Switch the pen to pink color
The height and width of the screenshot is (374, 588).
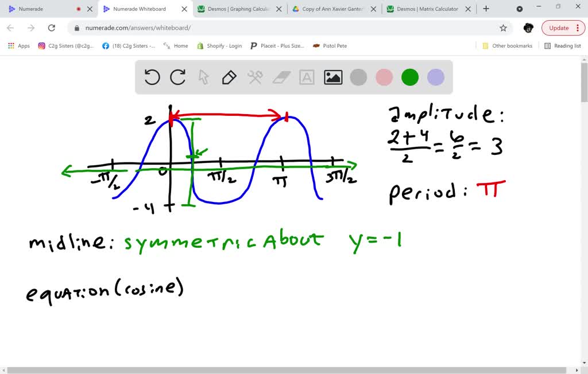[384, 76]
